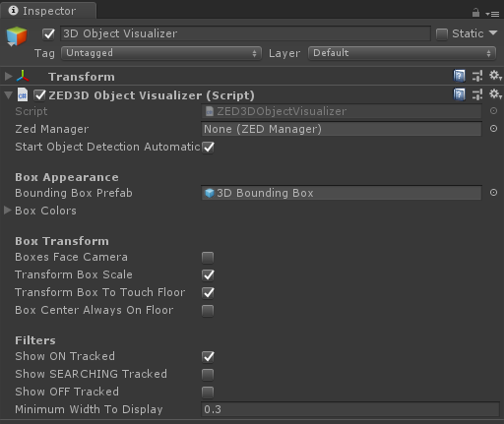
Task: Click Zed Manager object picker circle
Action: pos(493,129)
